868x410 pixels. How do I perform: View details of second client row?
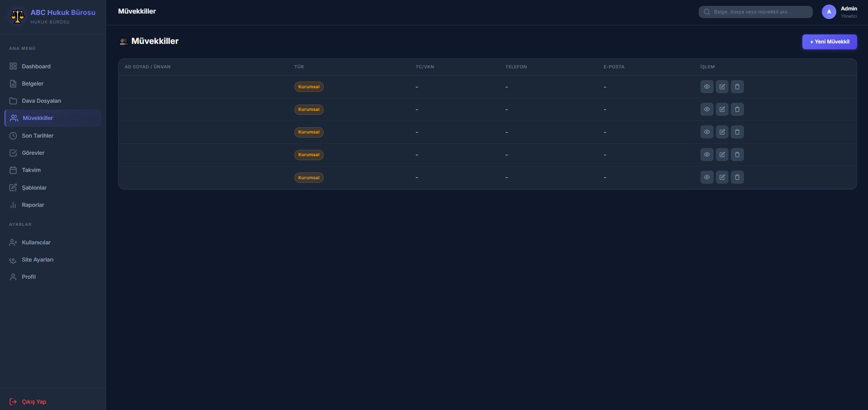[707, 109]
